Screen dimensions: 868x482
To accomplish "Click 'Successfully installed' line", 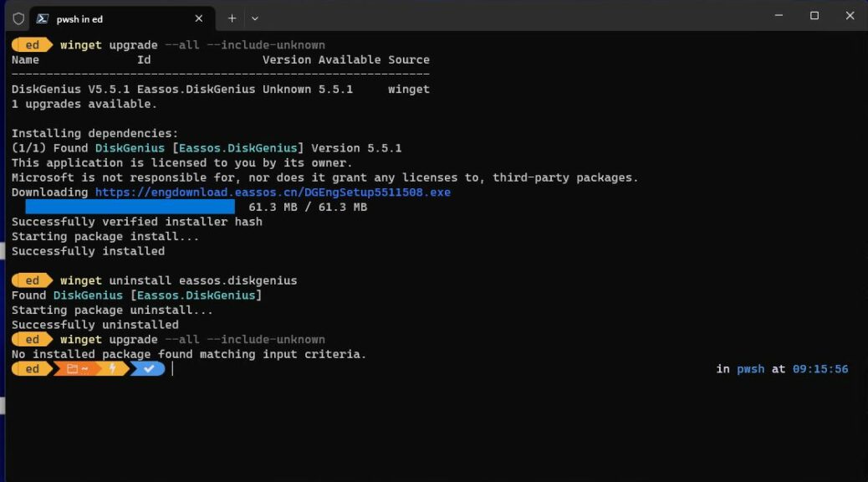I will tap(88, 251).
